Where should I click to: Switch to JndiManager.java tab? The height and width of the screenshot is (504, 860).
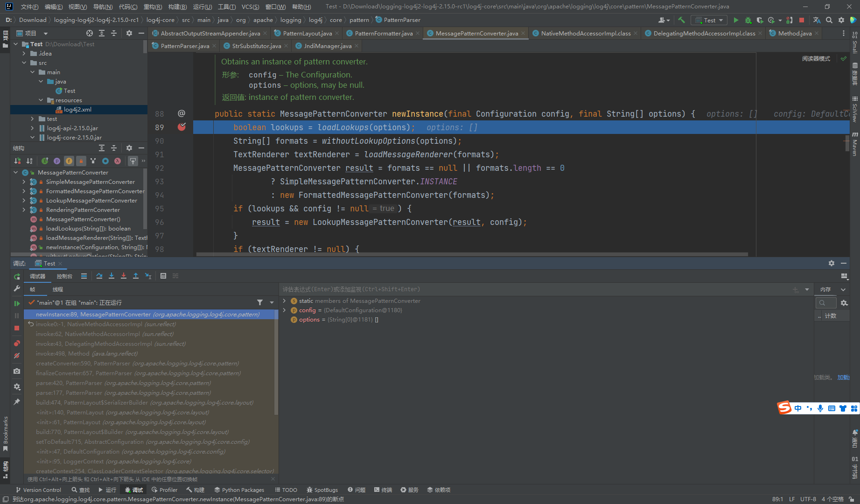328,46
